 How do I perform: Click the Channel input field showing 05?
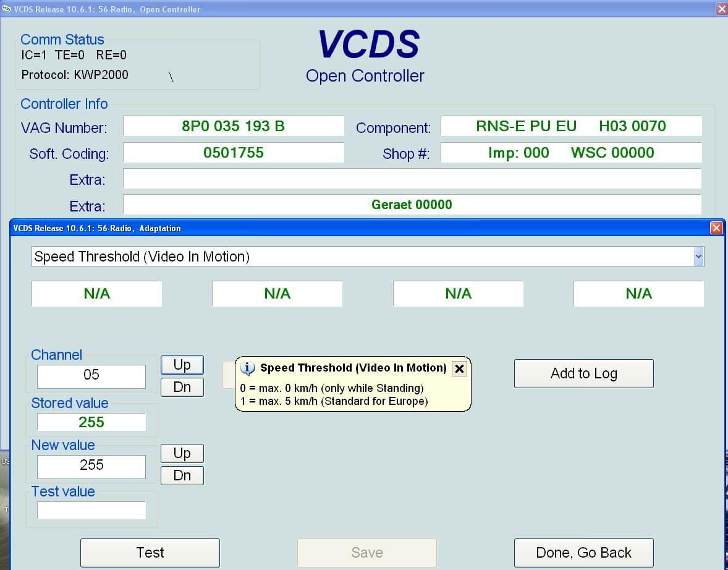91,376
